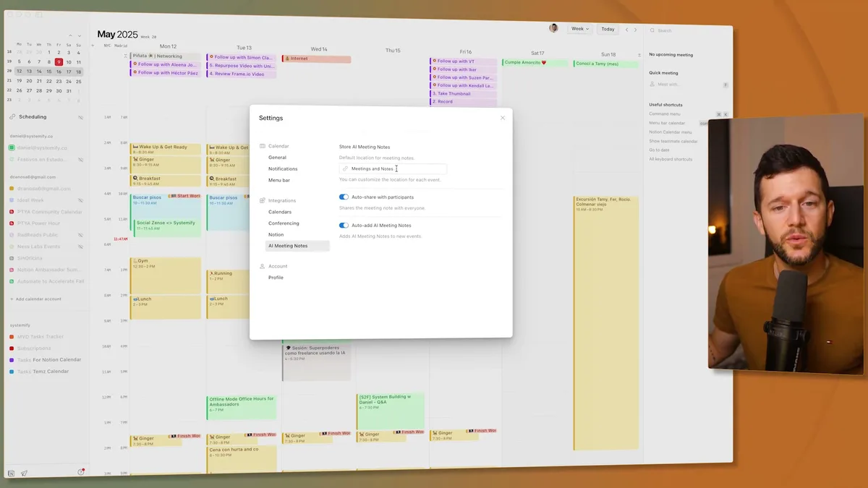This screenshot has width=868, height=488.
Task: Click the next-week arrow beside Today
Action: pyautogui.click(x=635, y=30)
